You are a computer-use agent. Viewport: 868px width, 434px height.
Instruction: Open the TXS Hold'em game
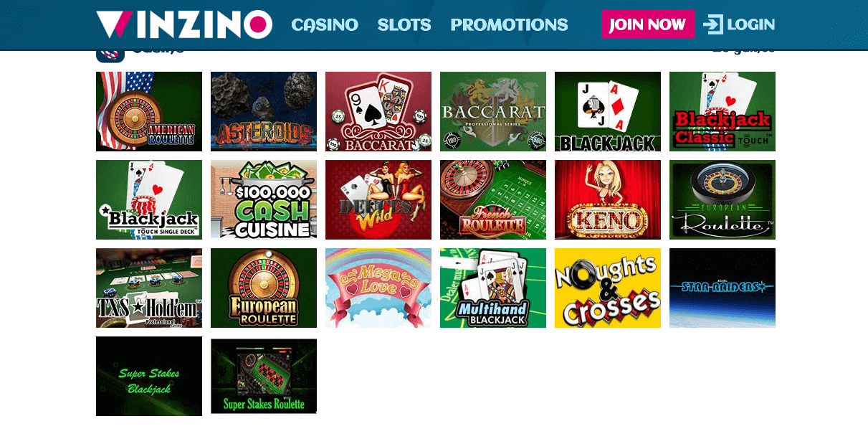pos(149,288)
